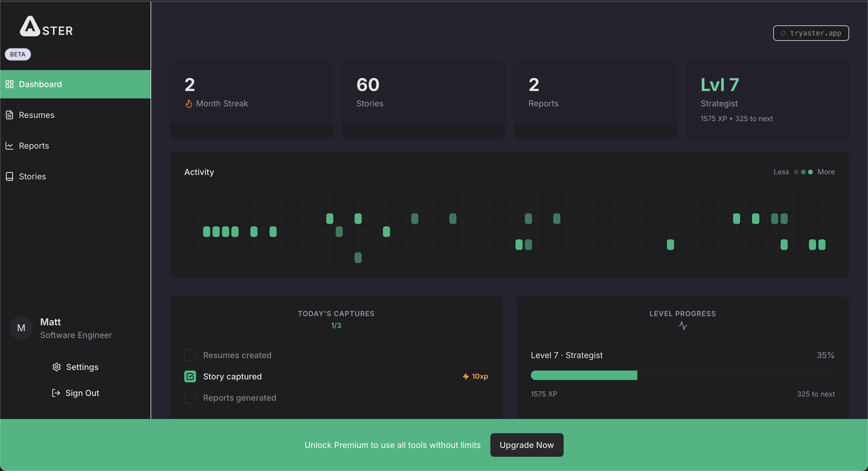868x471 pixels.
Task: Click the level progress bar
Action: click(x=682, y=375)
